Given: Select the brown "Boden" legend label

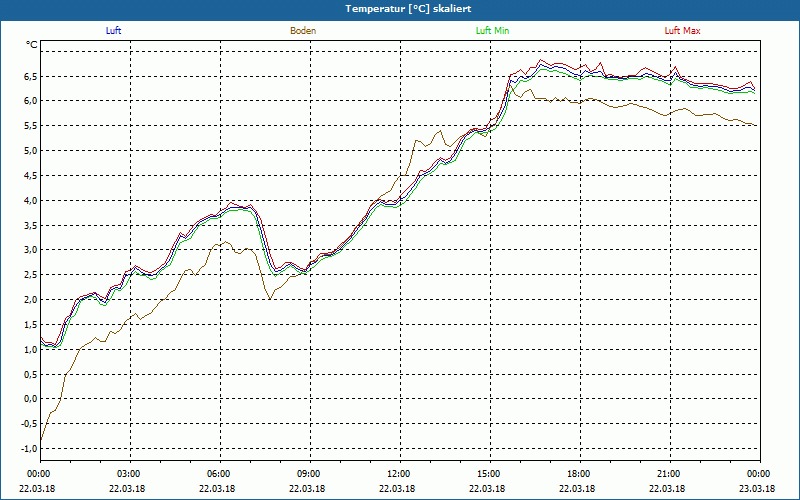Looking at the screenshot, I should click(303, 31).
